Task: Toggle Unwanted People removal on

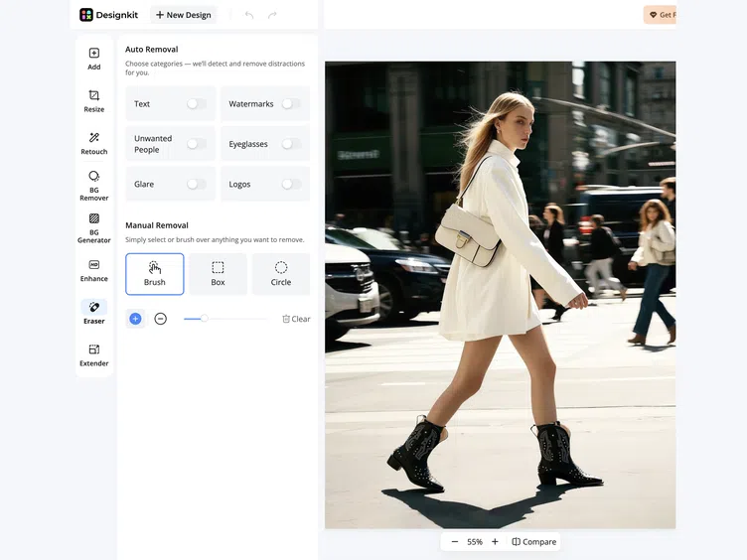Action: [x=197, y=144]
